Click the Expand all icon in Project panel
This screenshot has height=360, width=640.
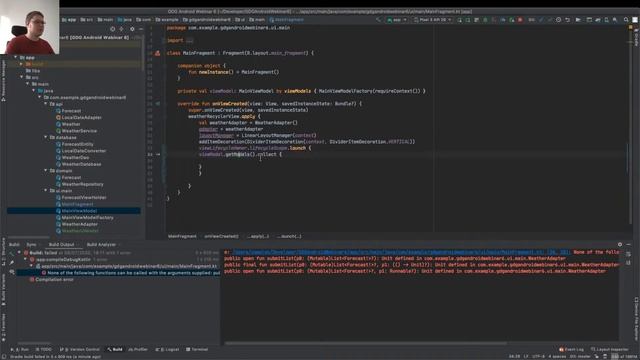(122, 29)
